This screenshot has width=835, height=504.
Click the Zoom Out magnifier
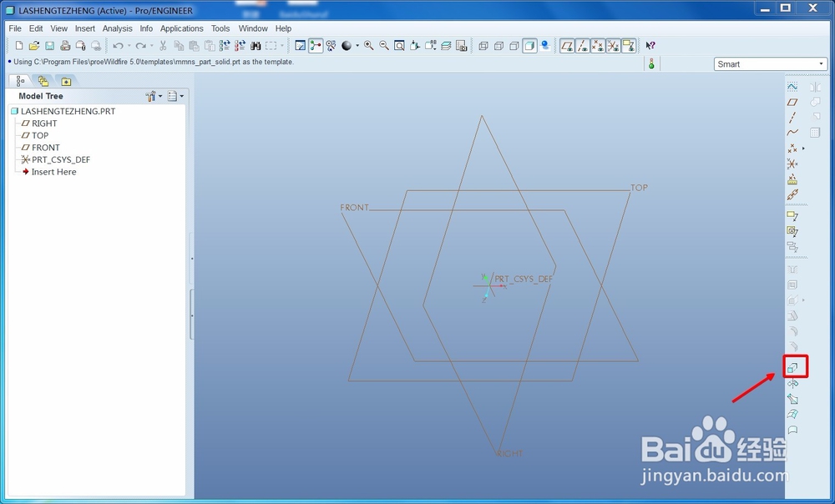coord(384,46)
